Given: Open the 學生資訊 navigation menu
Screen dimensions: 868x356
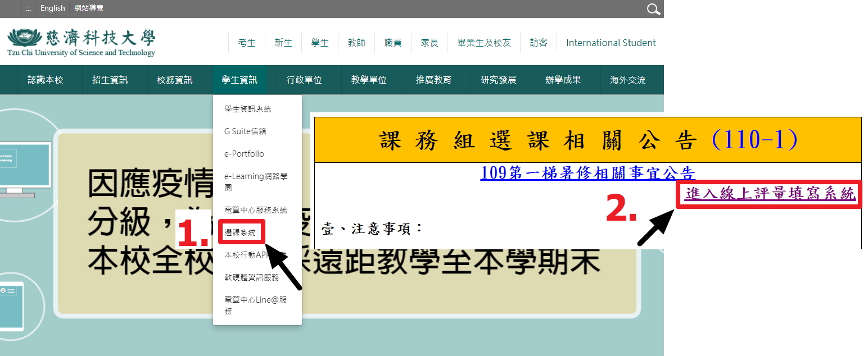Looking at the screenshot, I should [x=239, y=80].
